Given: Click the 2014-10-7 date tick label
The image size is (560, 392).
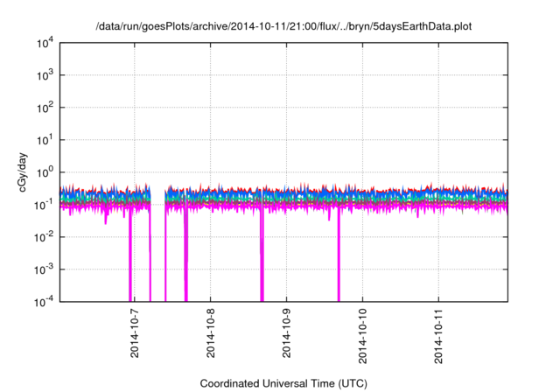Looking at the screenshot, I should point(135,333).
